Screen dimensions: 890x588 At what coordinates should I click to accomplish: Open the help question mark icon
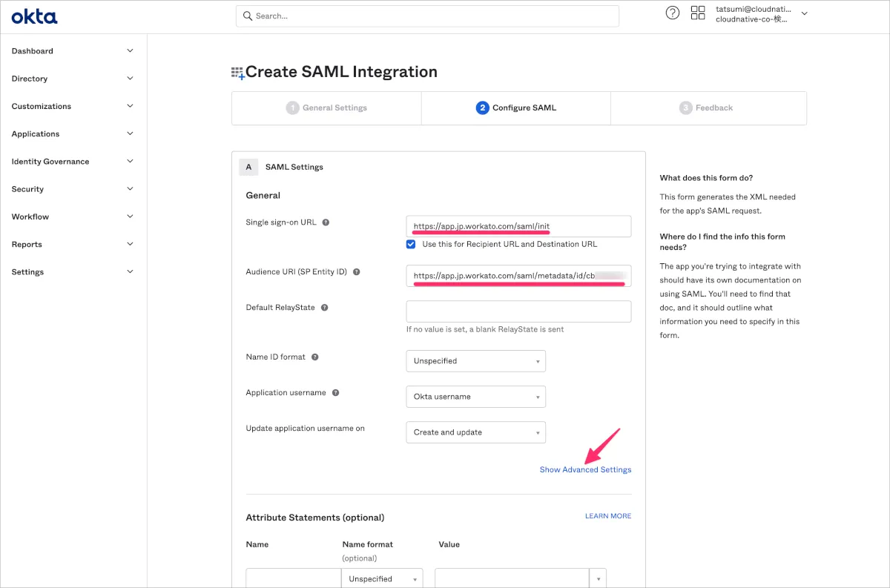[673, 13]
